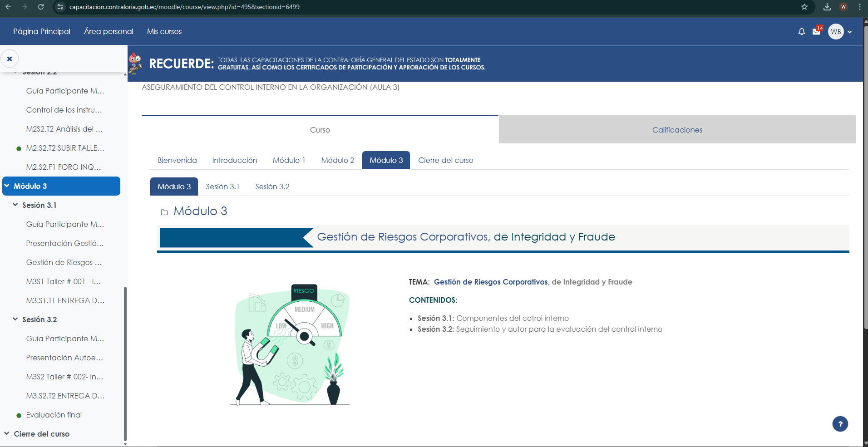Click the site information icon in address bar
Screen dimensions: 868x447
(60, 7)
